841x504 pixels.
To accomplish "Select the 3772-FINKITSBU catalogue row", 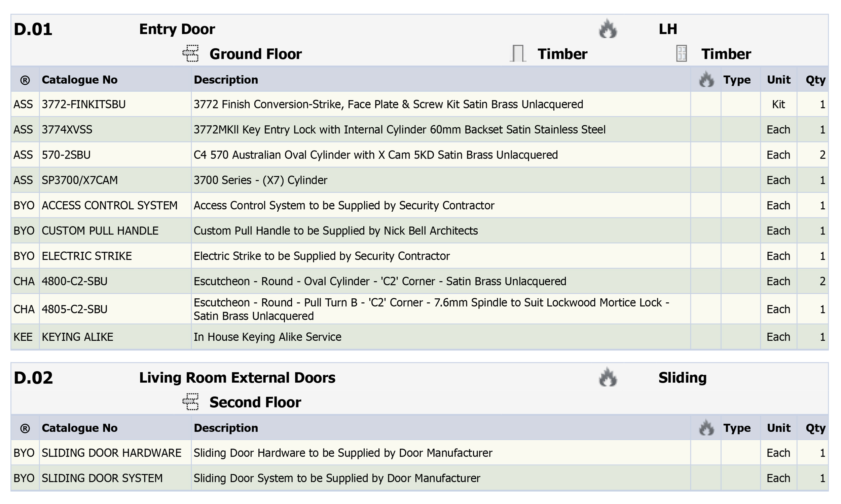I will [419, 104].
